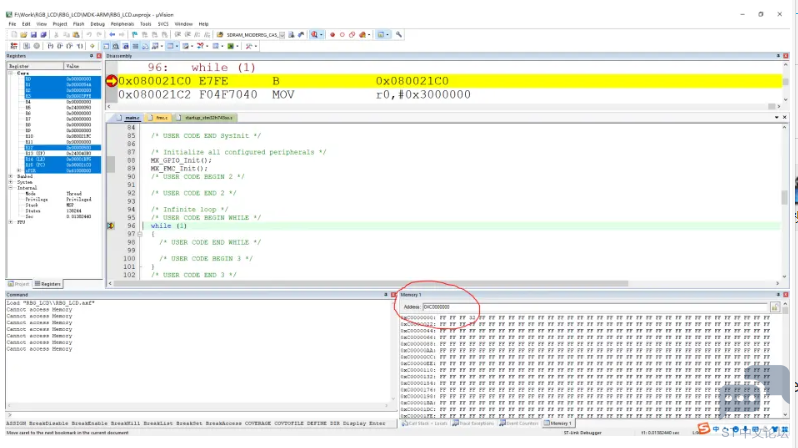
Task: Switch to the fmc.c editor tab
Action: coord(158,118)
